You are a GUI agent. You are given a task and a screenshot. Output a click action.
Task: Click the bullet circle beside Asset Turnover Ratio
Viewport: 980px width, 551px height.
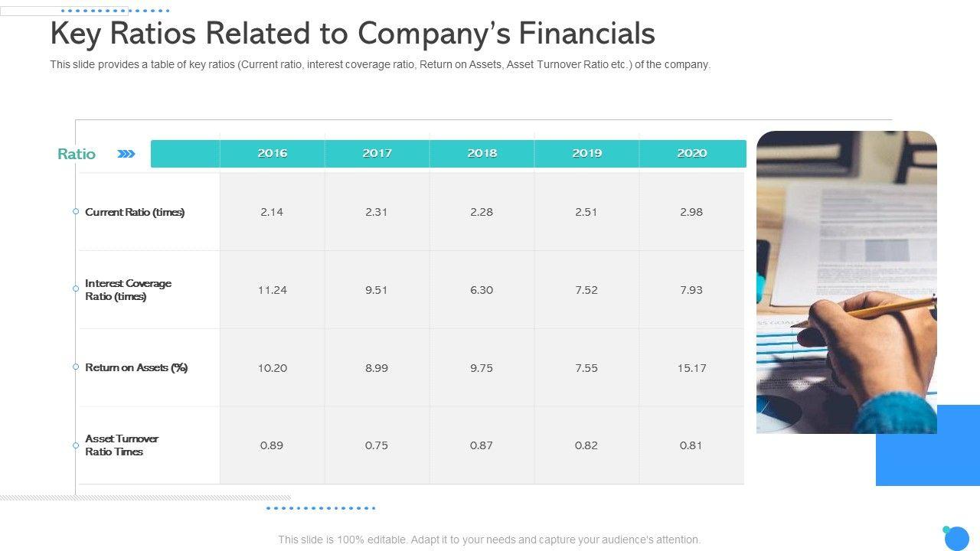tap(76, 445)
